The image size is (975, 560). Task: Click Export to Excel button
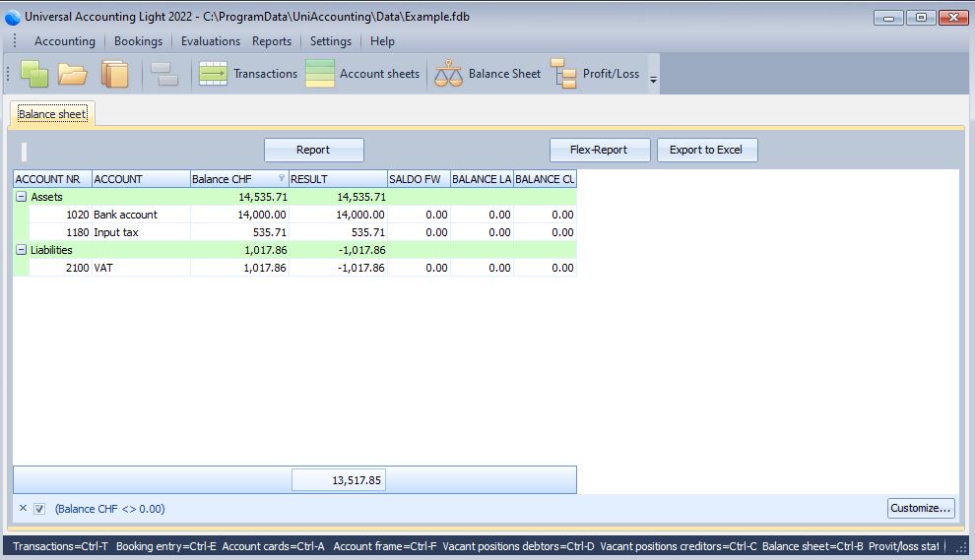[707, 150]
